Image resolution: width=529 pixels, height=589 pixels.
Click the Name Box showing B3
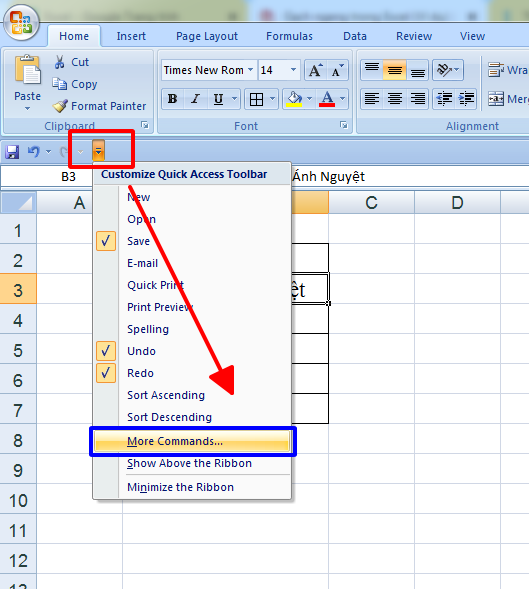pos(47,177)
